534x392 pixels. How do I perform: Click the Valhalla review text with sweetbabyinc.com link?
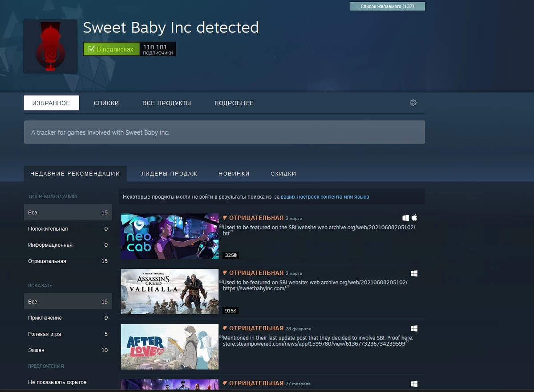[x=315, y=285]
